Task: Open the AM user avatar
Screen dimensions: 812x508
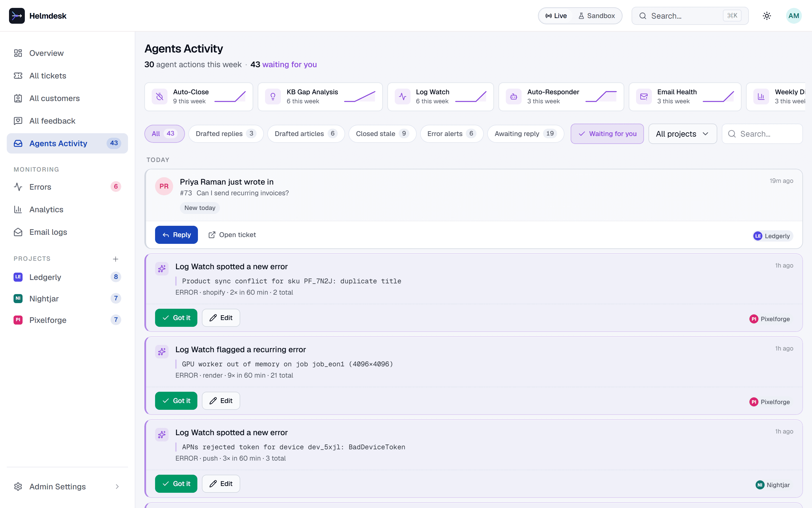Action: 794,16
